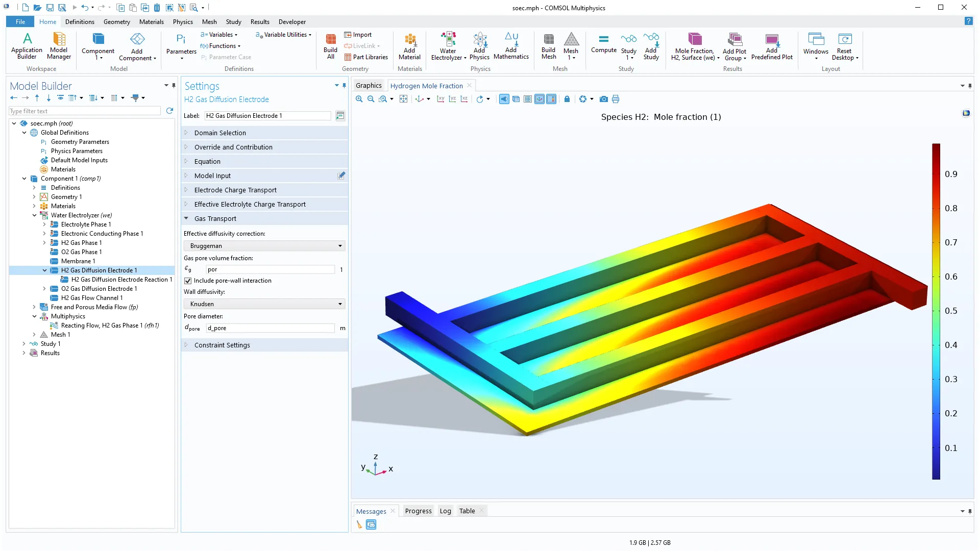
Task: Uncheck Include pore-wall interaction
Action: click(x=188, y=281)
